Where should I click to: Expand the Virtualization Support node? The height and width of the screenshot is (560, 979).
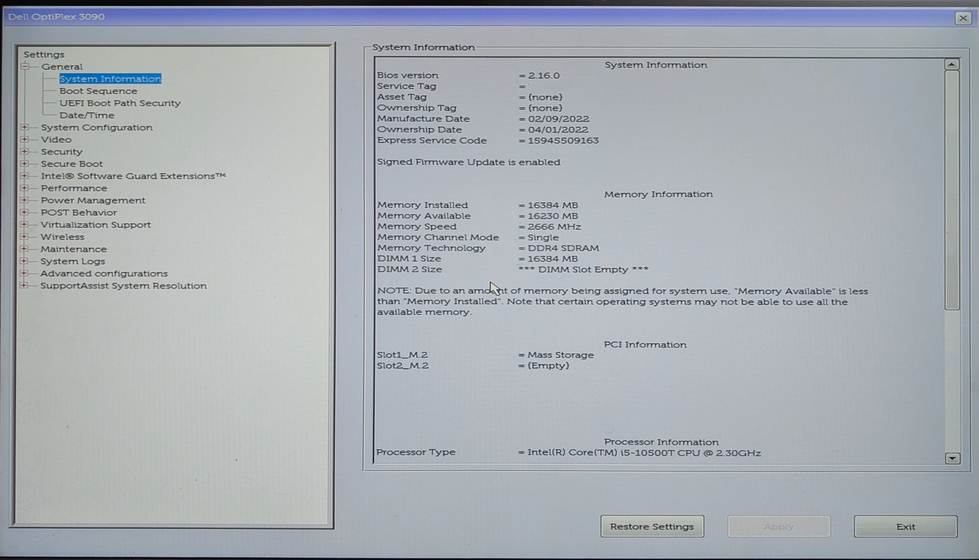[24, 224]
